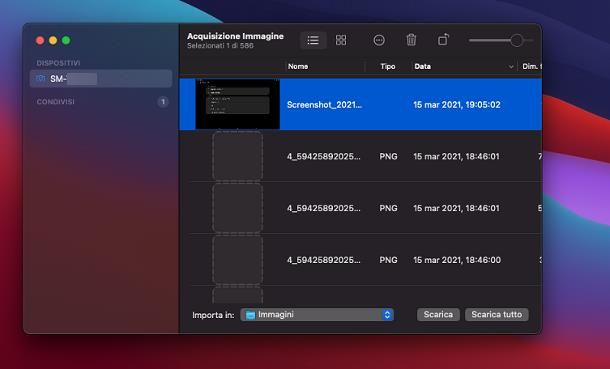610x369 pixels.
Task: Switch to list view icon
Action: click(x=313, y=40)
